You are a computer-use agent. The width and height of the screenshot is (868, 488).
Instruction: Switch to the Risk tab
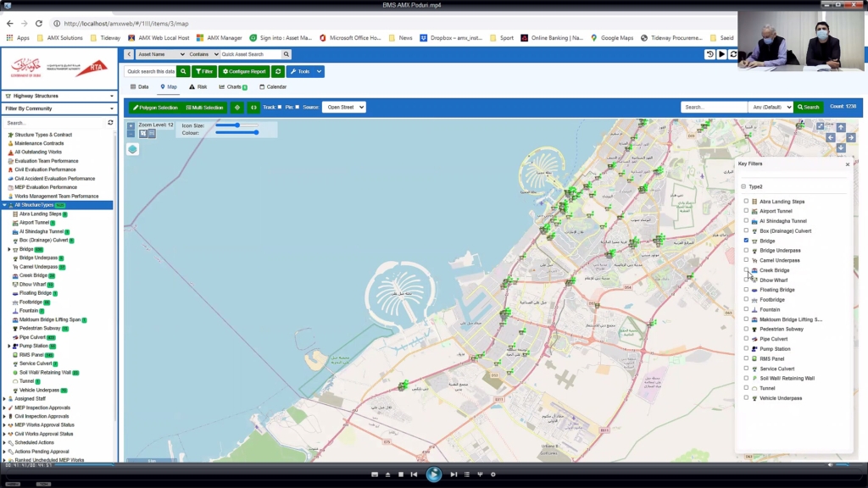coord(198,87)
